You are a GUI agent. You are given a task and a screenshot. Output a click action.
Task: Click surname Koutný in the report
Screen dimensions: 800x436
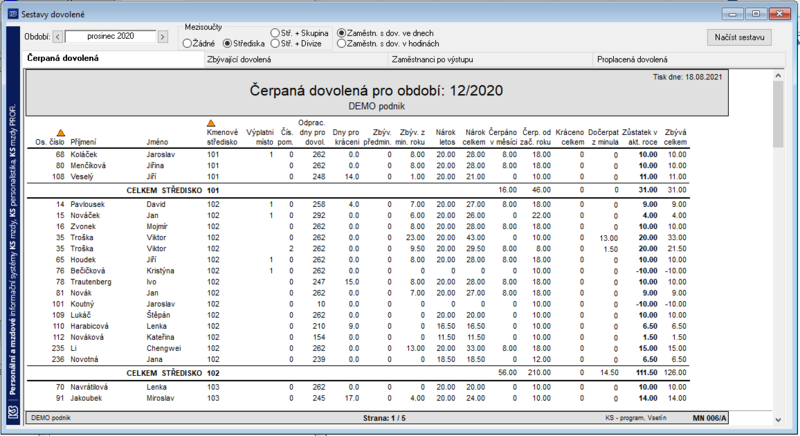pyautogui.click(x=82, y=304)
